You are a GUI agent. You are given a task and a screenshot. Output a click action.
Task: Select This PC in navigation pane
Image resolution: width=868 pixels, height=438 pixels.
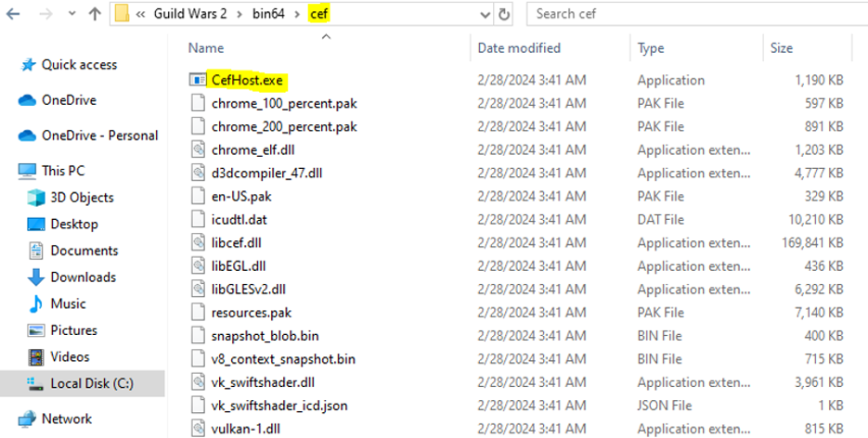click(x=63, y=171)
